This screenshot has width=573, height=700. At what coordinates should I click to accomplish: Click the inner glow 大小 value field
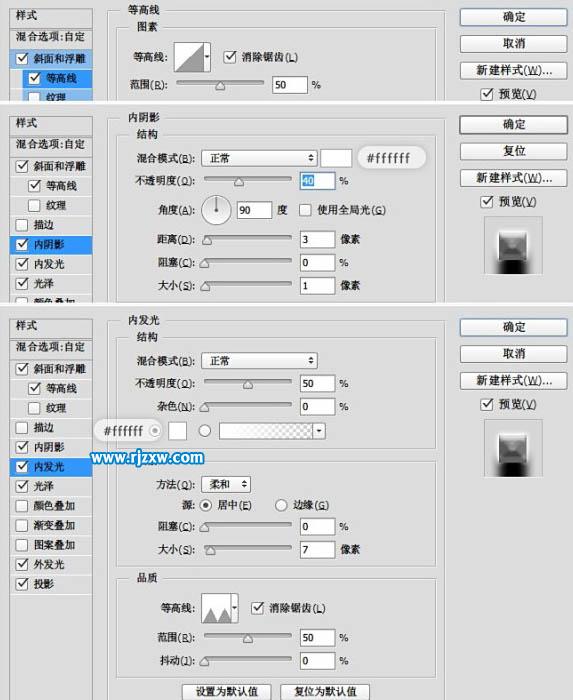click(x=317, y=550)
